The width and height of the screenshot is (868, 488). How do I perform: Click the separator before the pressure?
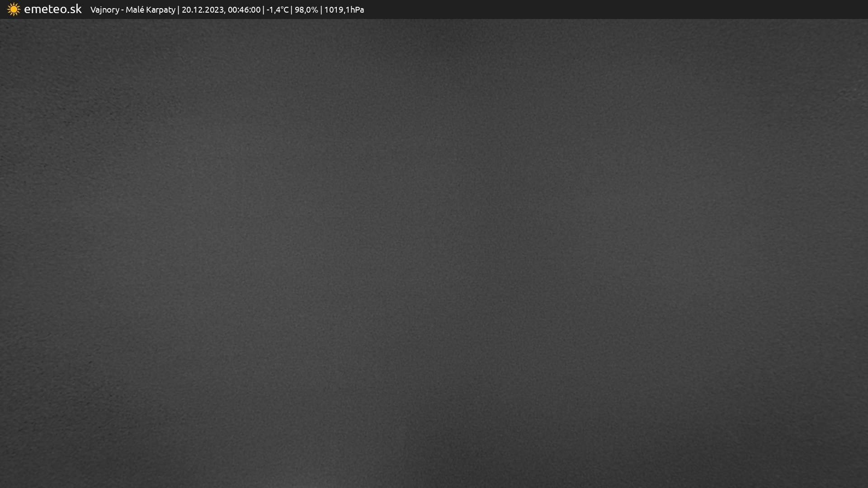[321, 9]
